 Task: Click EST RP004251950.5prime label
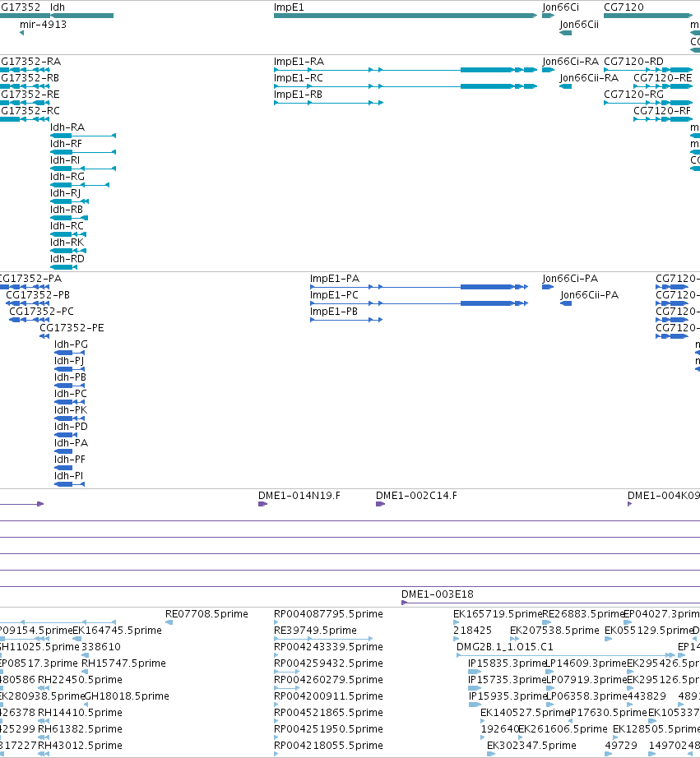click(x=328, y=729)
